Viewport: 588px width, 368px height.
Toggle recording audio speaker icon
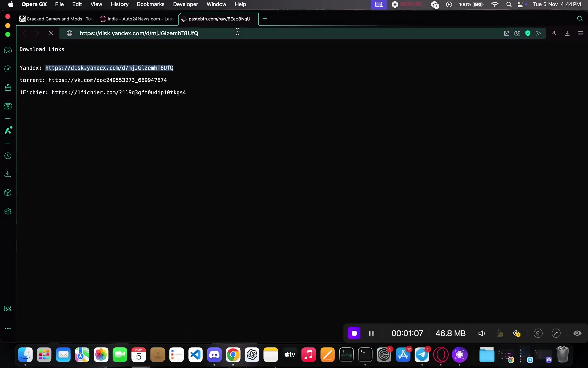(x=481, y=333)
